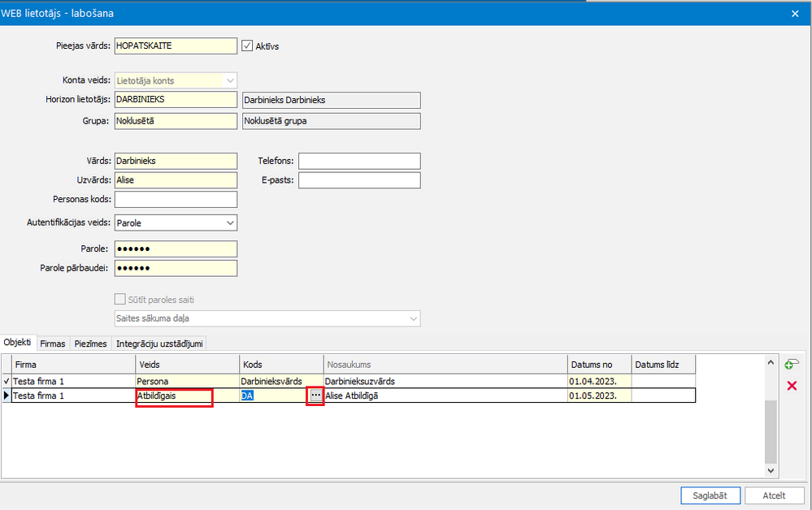Click the grid scrollbar down arrow

pos(771,470)
